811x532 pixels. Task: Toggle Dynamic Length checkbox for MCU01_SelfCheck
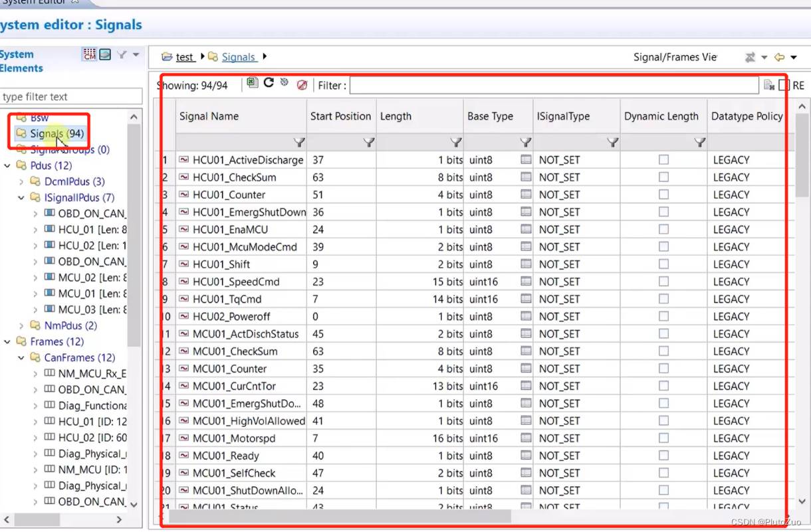663,473
